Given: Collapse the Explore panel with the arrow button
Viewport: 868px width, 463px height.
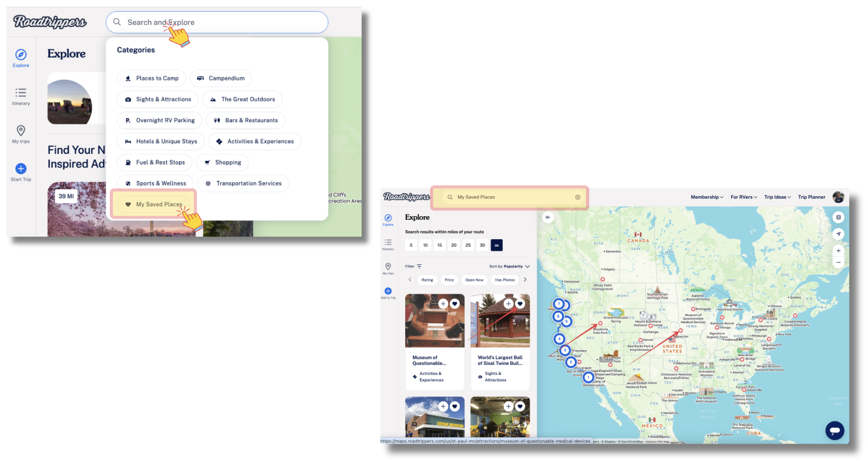Looking at the screenshot, I should [x=548, y=217].
